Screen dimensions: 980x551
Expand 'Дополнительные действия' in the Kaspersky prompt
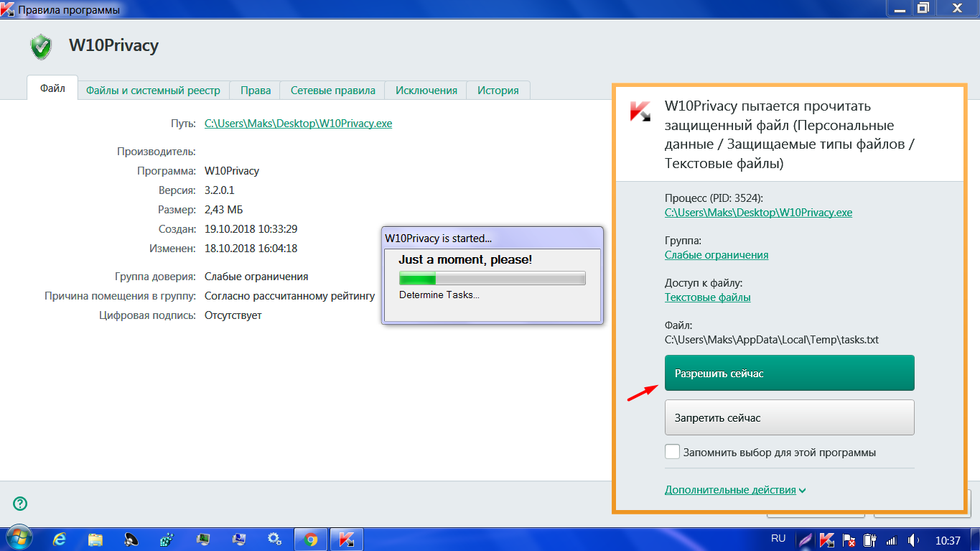(x=735, y=490)
